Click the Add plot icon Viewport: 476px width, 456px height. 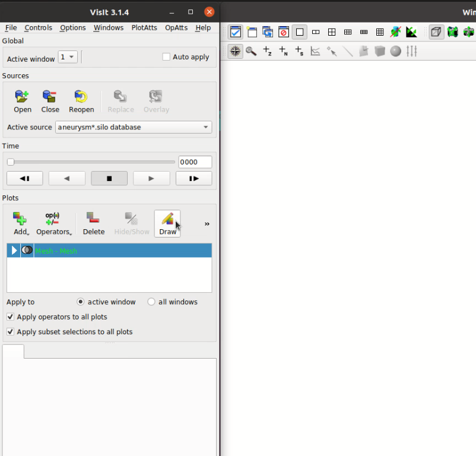click(21, 224)
